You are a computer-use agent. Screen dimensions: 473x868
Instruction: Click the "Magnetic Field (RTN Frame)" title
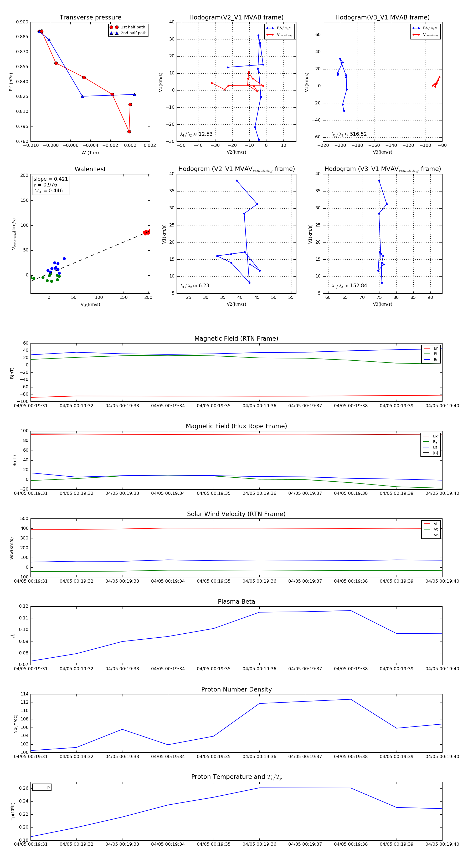(x=236, y=339)
